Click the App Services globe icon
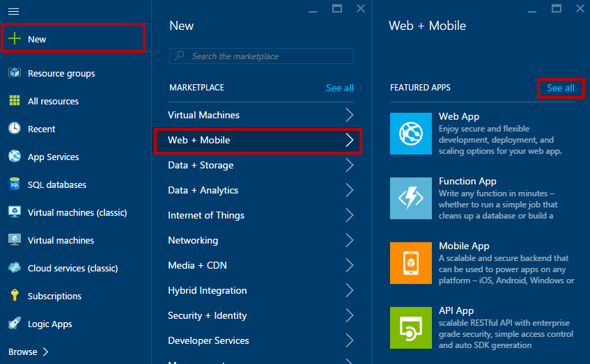Image resolution: width=590 pixels, height=364 pixels. (15, 156)
